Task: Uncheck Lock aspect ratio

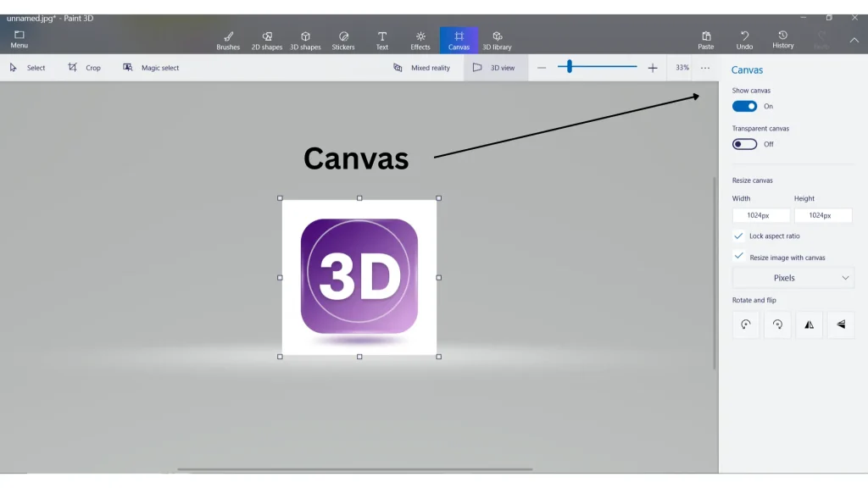Action: coord(738,236)
